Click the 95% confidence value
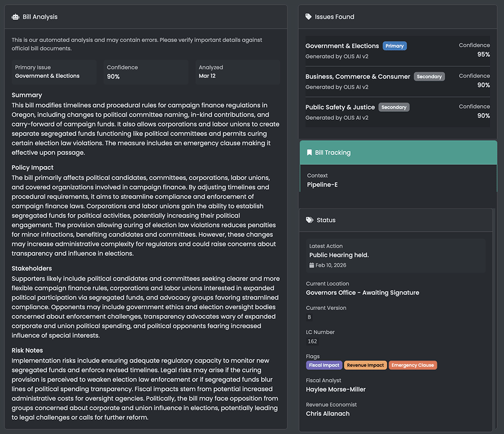Screen dimensions: 504x434 (x=483, y=54)
